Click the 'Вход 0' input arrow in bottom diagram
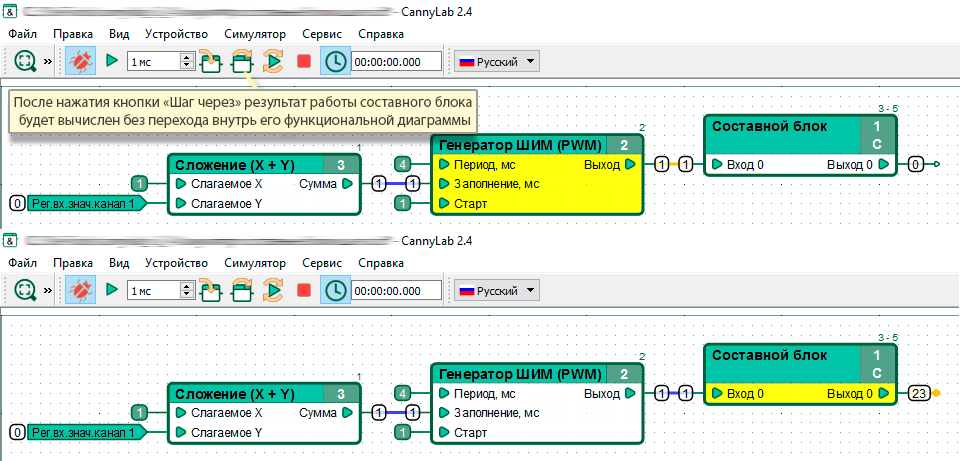Screen dimensions: 960x461 [x=717, y=393]
